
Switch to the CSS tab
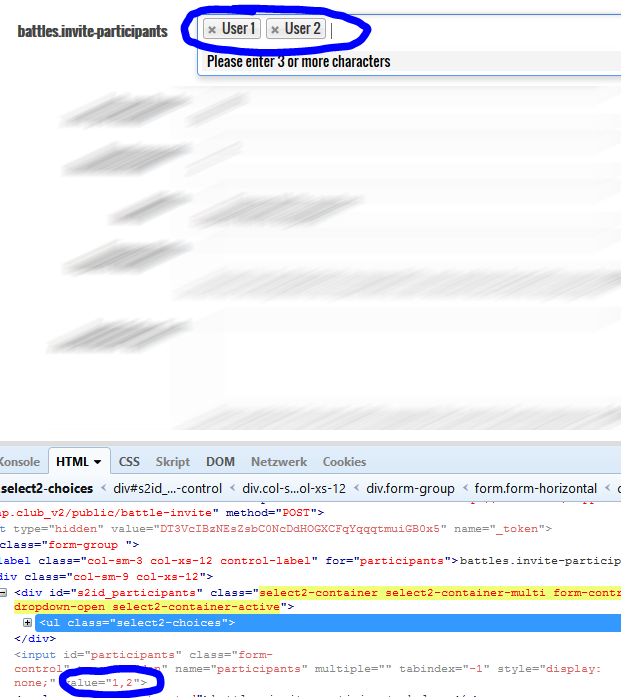(x=129, y=462)
